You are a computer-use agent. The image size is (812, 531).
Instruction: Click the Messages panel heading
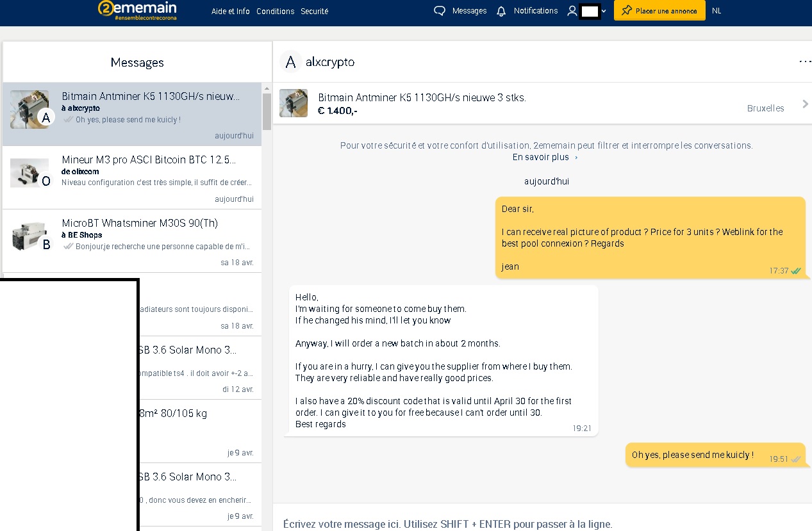(137, 62)
